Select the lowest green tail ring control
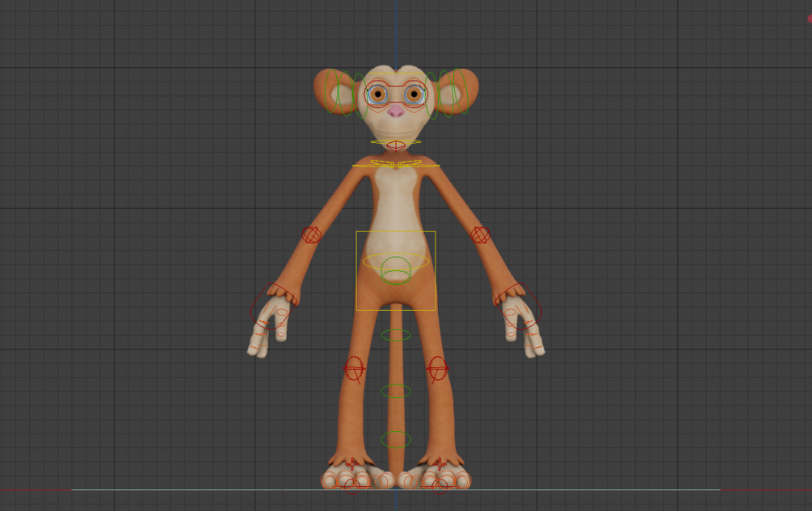The height and width of the screenshot is (511, 812). 396,440
